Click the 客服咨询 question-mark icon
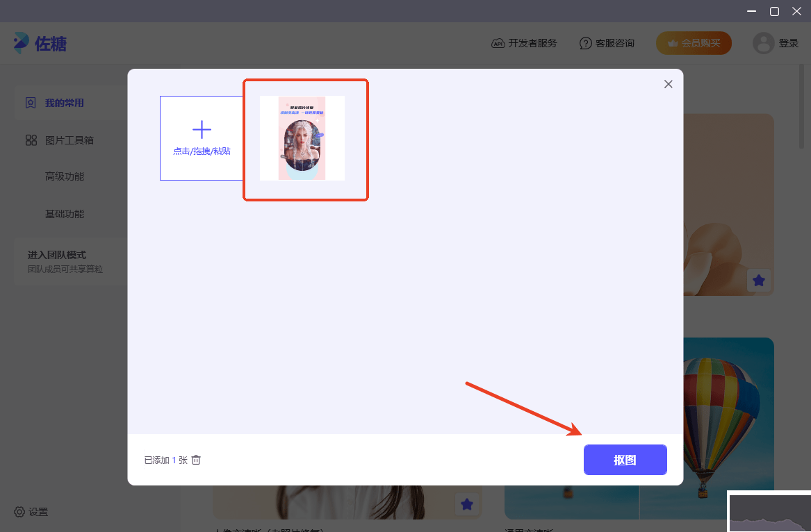The image size is (811, 532). click(585, 42)
